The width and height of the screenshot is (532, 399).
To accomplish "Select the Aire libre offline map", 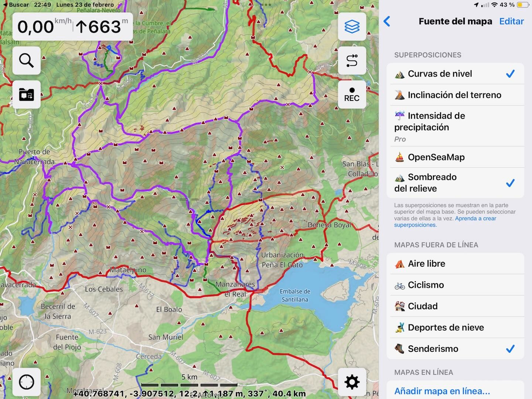I will pos(455,264).
